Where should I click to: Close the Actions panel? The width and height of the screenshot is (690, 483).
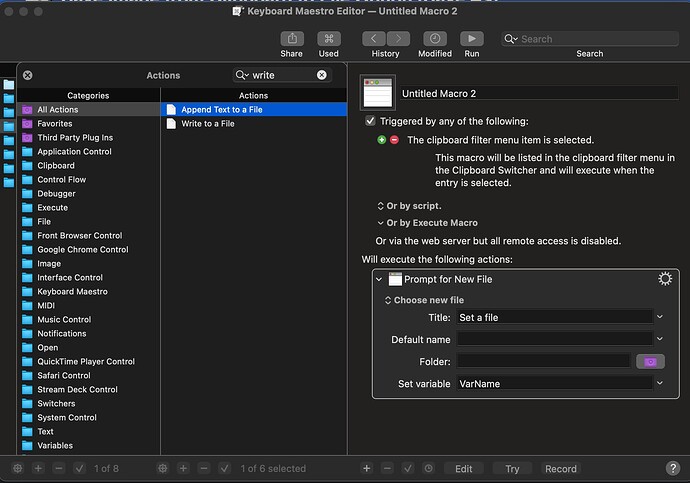click(28, 75)
